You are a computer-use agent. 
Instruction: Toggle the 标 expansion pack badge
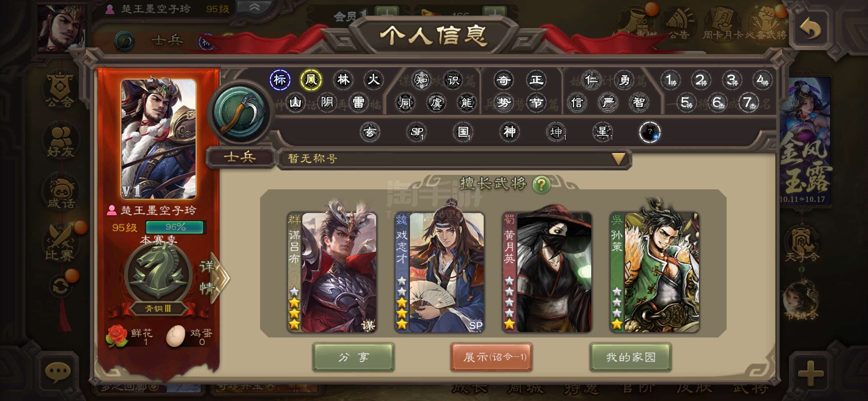point(280,80)
